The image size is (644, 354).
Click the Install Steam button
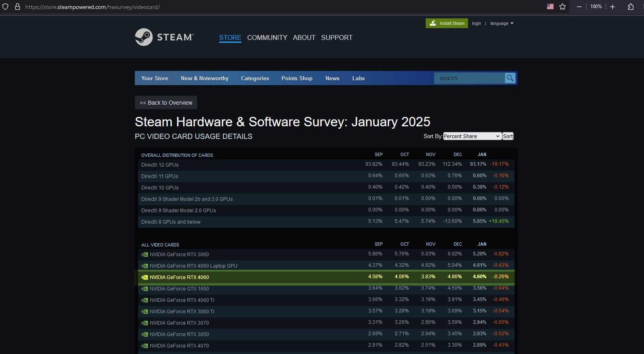click(x=447, y=23)
